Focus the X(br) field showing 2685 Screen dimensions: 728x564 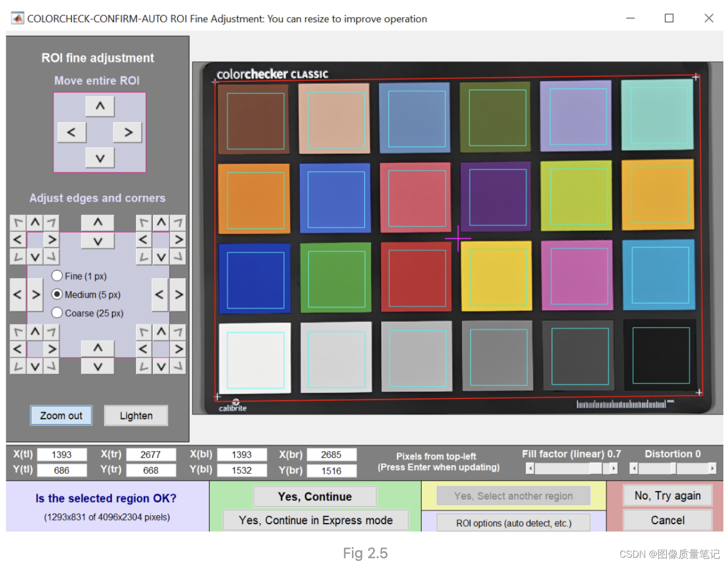(x=332, y=454)
